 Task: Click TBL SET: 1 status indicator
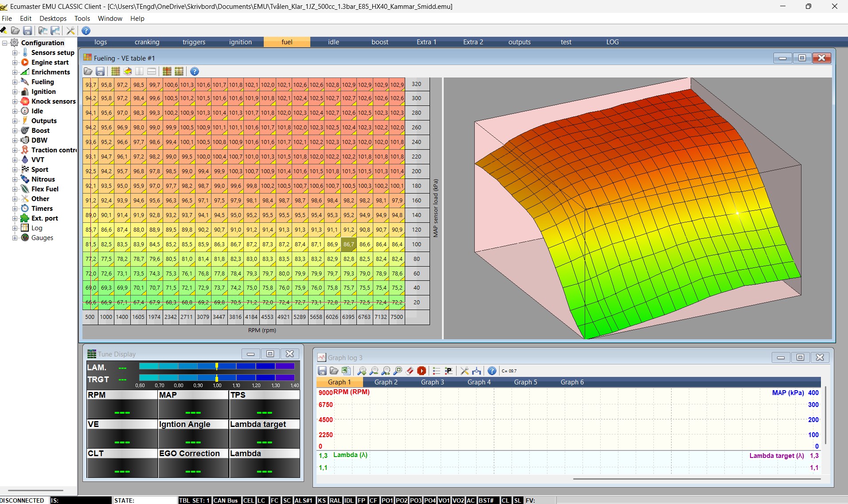194,500
